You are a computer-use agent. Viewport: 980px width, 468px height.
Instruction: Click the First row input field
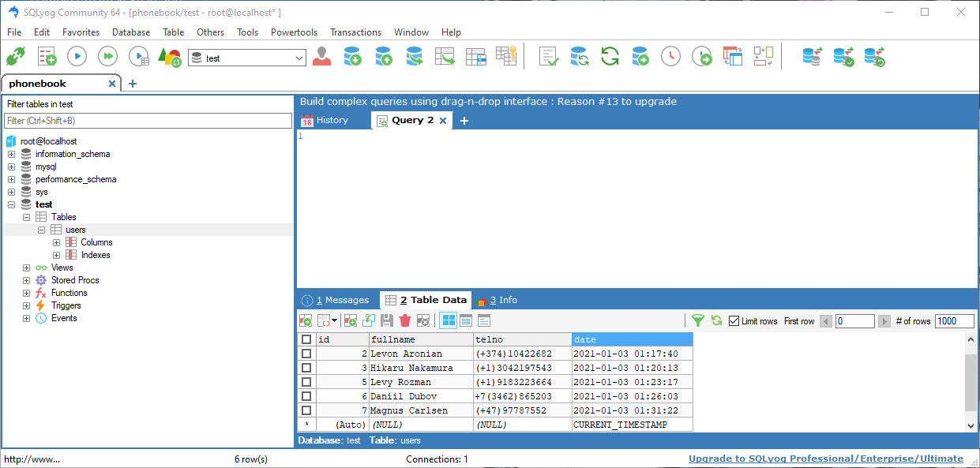tap(855, 321)
